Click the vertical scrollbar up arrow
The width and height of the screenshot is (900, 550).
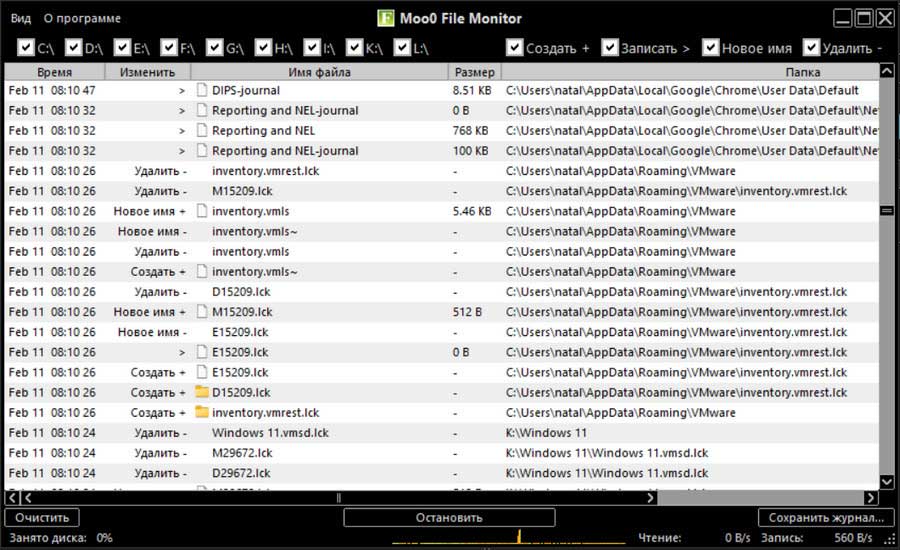(887, 71)
